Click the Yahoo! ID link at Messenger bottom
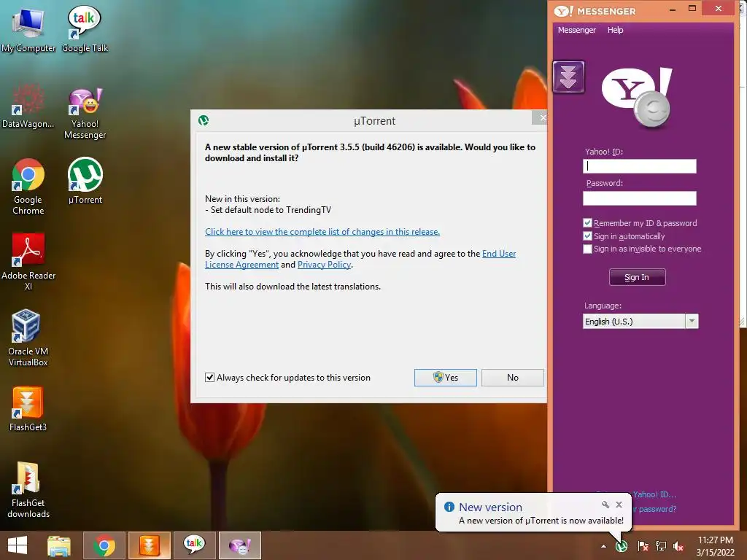The width and height of the screenshot is (747, 560). pyautogui.click(x=654, y=494)
